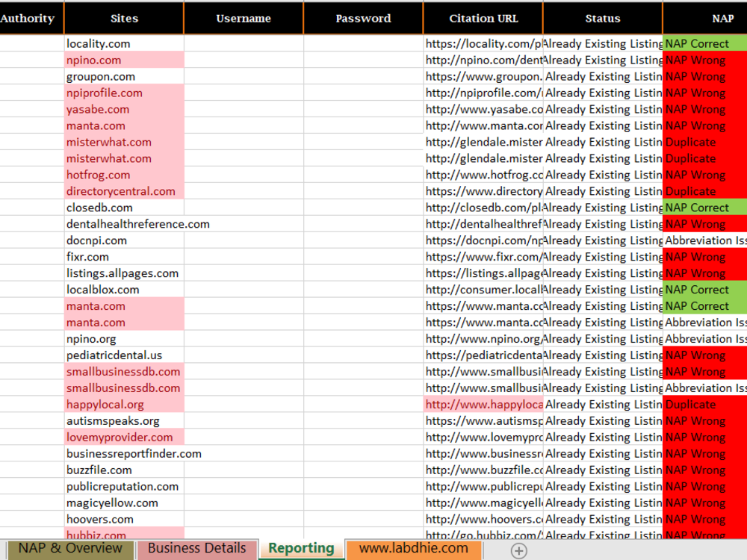Select Abbreviation Issue cell for docnpi.com
This screenshot has width=747, height=560.
[705, 240]
